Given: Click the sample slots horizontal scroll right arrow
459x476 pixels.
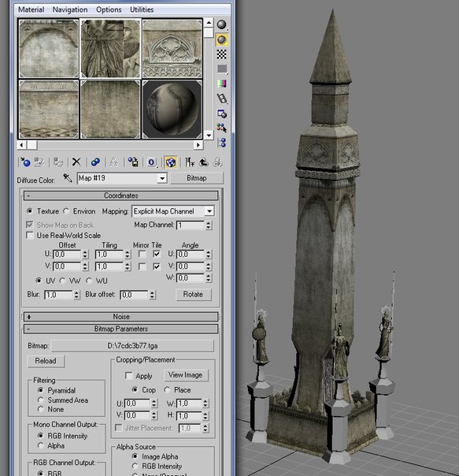Looking at the screenshot, I should (x=198, y=145).
